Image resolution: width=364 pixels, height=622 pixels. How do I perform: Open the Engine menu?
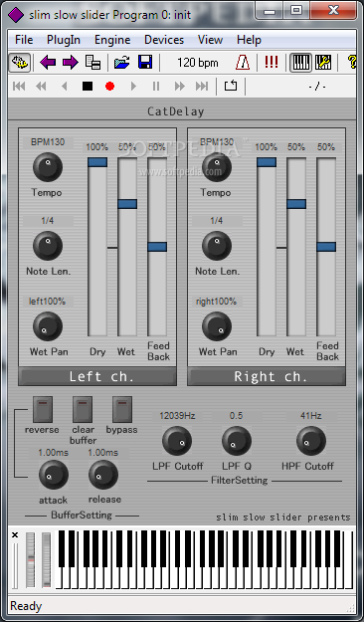(112, 40)
